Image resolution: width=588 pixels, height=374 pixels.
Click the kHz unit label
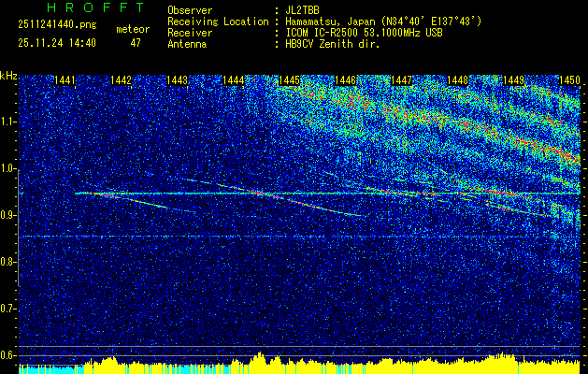tap(8, 75)
